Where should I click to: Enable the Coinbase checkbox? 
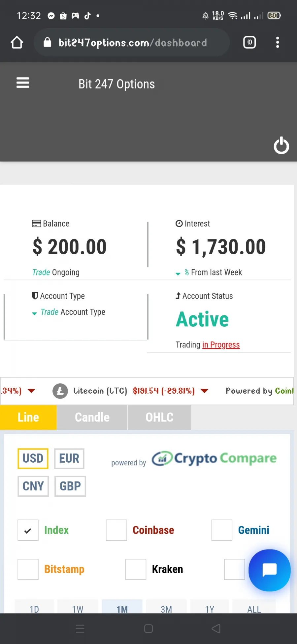116,530
